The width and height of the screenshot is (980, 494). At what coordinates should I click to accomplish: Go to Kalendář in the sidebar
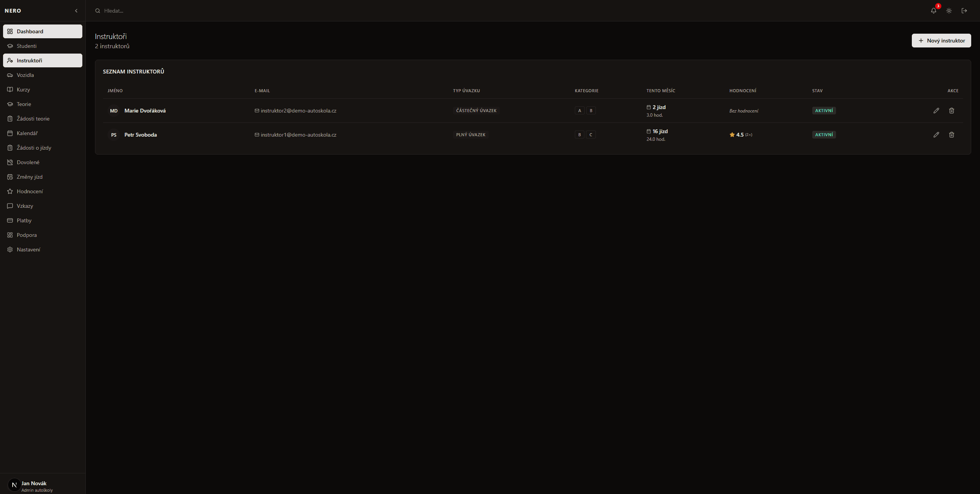tap(27, 133)
